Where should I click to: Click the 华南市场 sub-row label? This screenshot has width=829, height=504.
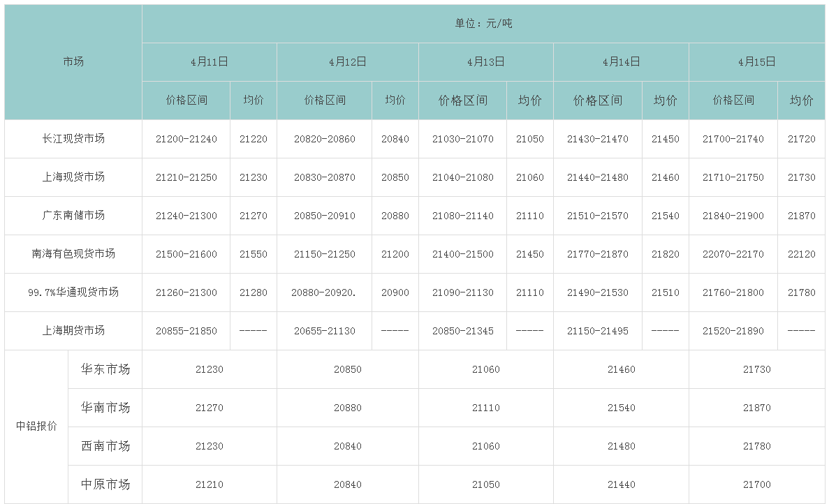coord(105,408)
